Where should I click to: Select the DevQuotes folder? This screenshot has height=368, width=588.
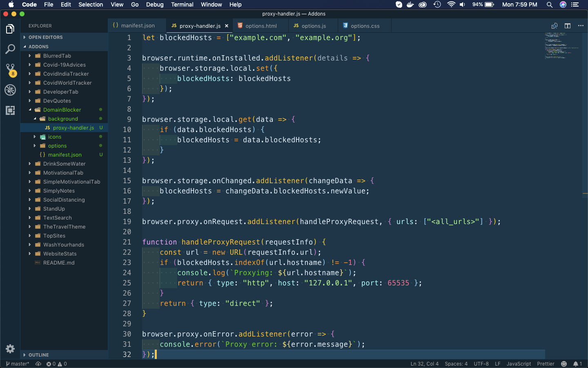pyautogui.click(x=64, y=101)
